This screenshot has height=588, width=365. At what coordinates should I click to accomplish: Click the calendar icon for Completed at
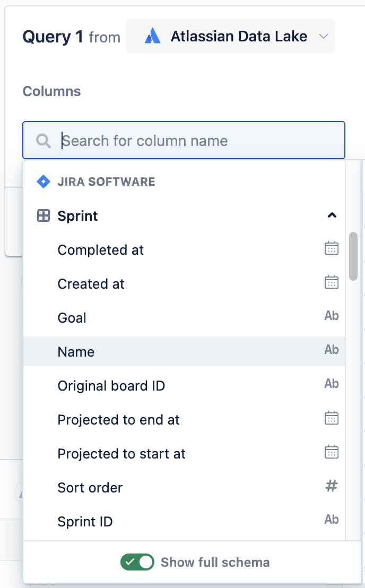(x=331, y=248)
